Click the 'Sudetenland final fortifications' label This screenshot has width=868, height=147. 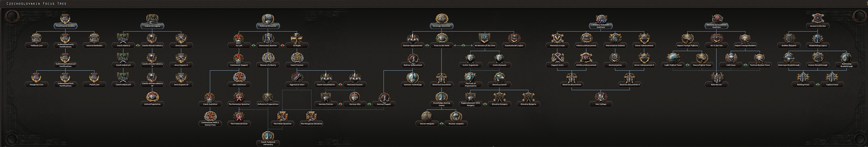pos(65,85)
